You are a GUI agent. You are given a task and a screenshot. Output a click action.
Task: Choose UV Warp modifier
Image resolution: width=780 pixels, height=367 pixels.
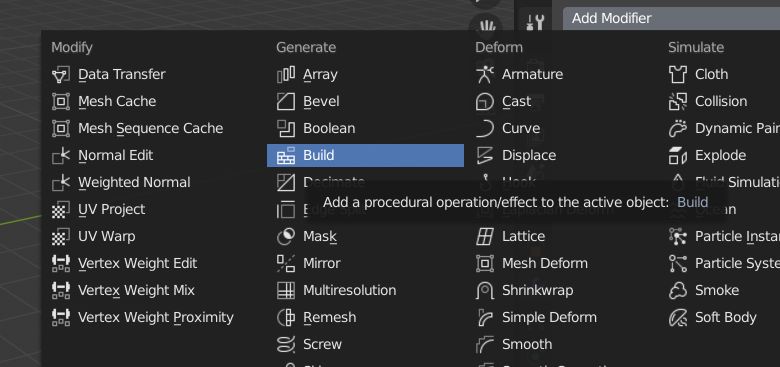tap(106, 237)
